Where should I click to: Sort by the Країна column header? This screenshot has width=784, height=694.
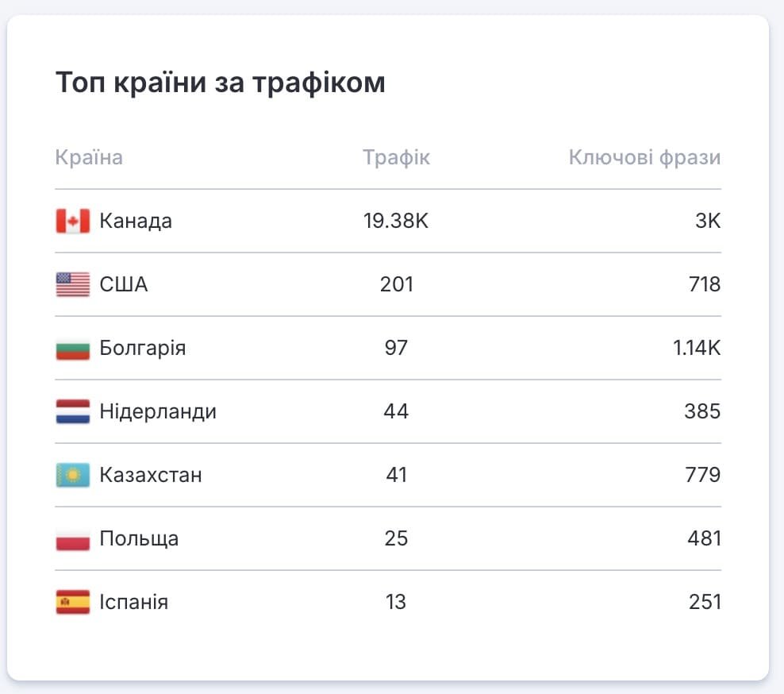pos(89,157)
